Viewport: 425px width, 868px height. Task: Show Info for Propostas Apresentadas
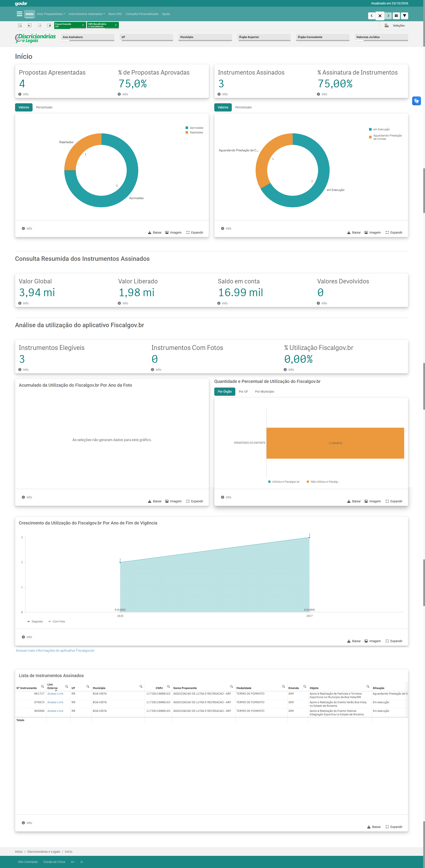24,94
